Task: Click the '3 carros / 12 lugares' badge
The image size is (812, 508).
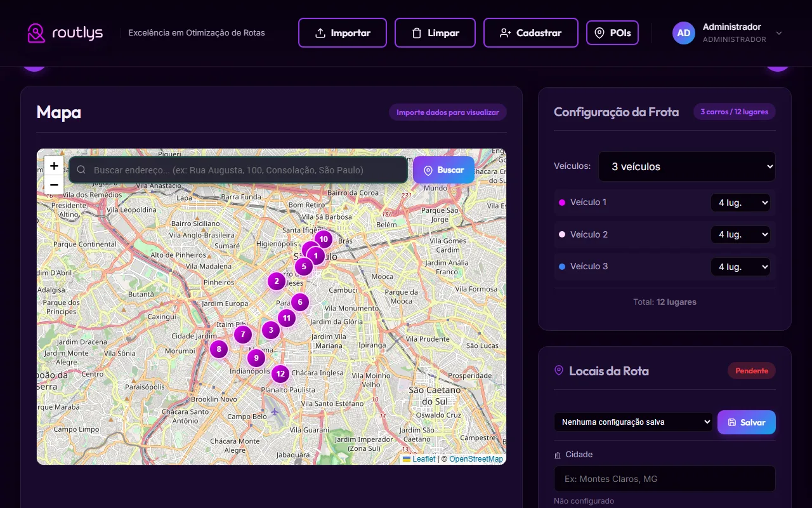Action: [735, 112]
